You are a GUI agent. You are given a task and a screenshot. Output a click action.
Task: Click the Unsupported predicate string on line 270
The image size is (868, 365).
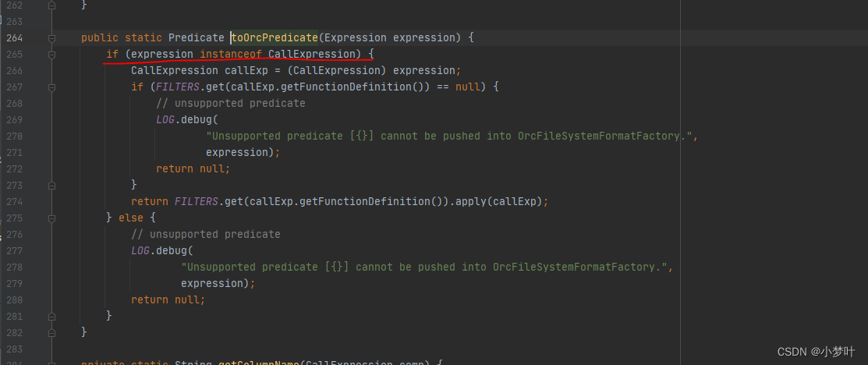[x=448, y=136]
